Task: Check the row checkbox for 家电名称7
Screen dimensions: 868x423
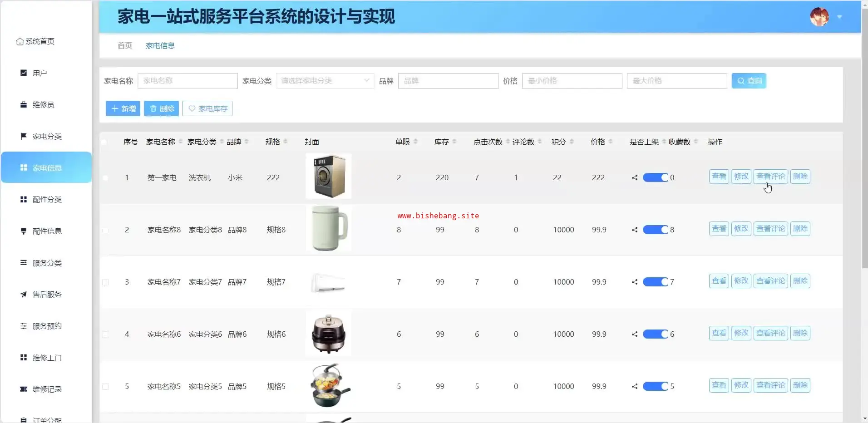Action: click(105, 282)
